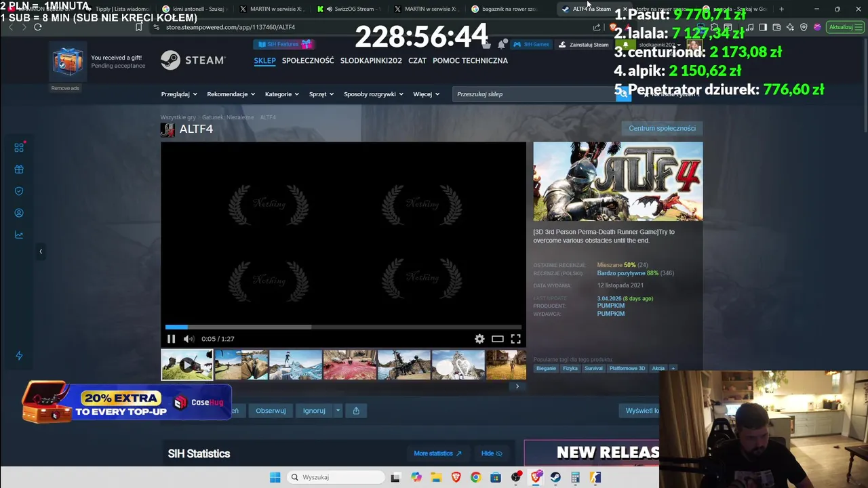Open the SKLEP store menu
This screenshot has height=488, width=868.
point(264,60)
